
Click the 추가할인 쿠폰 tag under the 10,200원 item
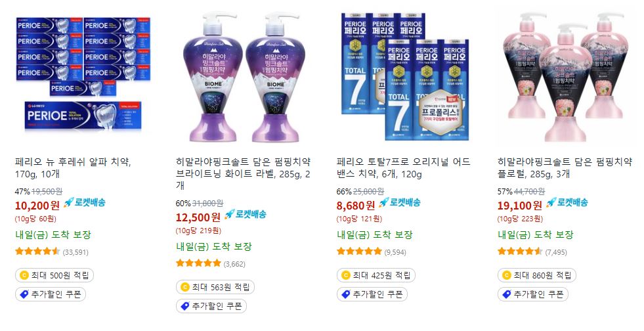[x=51, y=294]
